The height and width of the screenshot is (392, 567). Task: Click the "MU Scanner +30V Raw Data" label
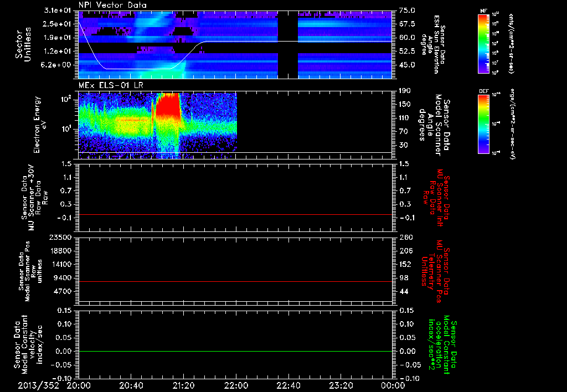coord(34,198)
